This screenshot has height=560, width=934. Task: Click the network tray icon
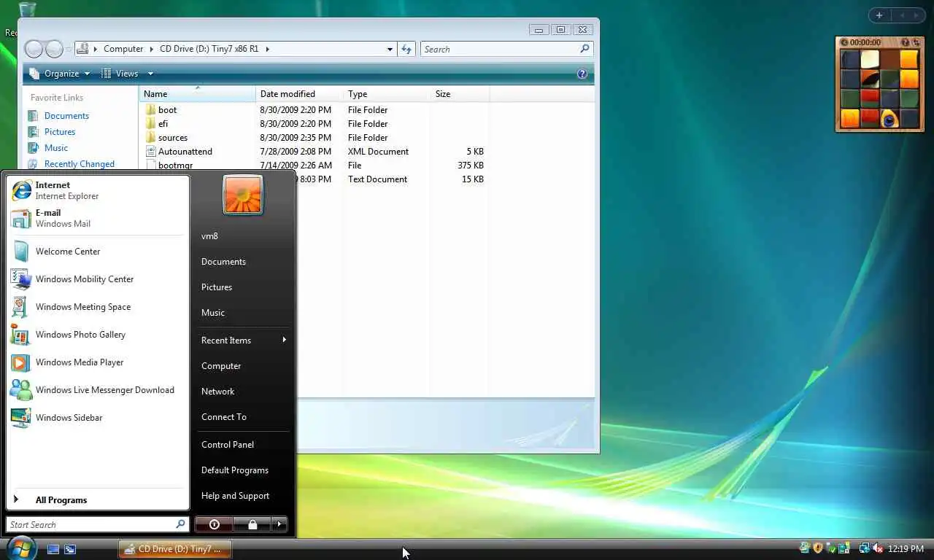(x=865, y=548)
